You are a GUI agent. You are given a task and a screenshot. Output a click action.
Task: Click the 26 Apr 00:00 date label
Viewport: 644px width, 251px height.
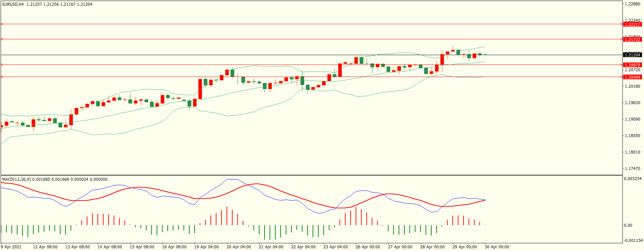[x=368, y=247]
